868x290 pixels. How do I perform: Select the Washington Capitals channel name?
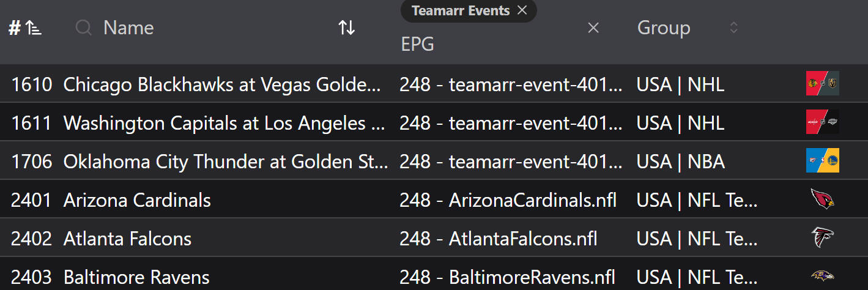coord(224,123)
